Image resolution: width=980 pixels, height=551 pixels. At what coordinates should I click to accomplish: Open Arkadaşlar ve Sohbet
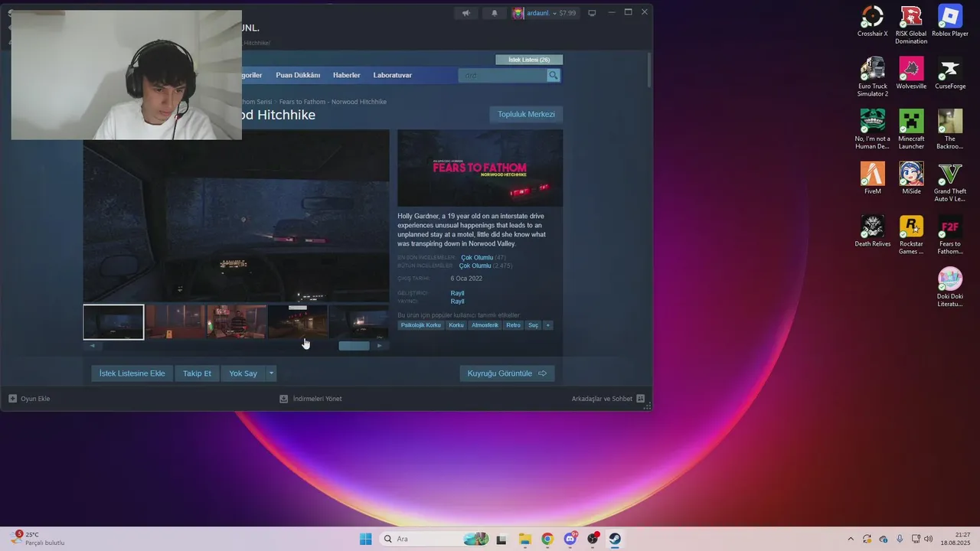pyautogui.click(x=608, y=399)
